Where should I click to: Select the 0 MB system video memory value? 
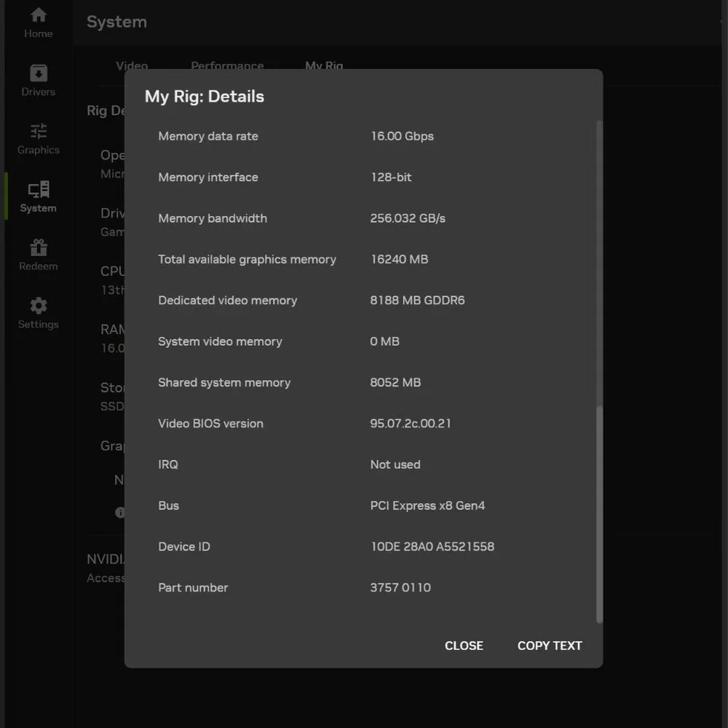[x=384, y=341]
